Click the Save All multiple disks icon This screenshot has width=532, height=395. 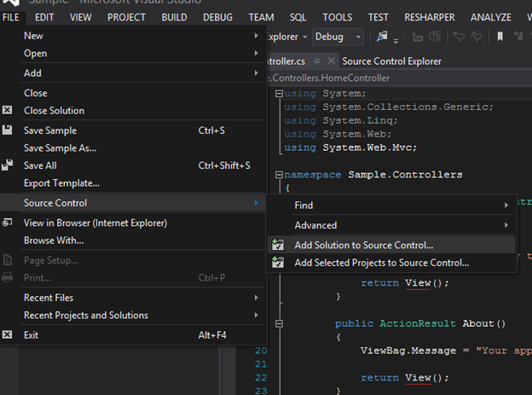(x=7, y=165)
